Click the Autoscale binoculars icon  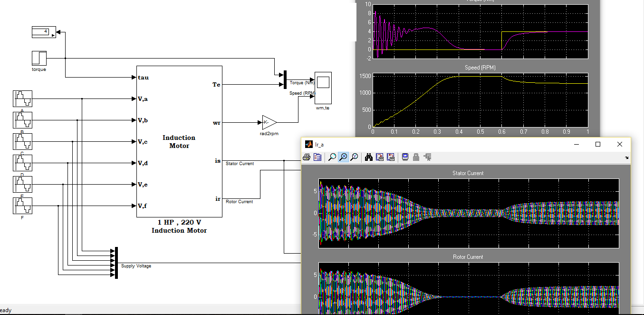[369, 157]
